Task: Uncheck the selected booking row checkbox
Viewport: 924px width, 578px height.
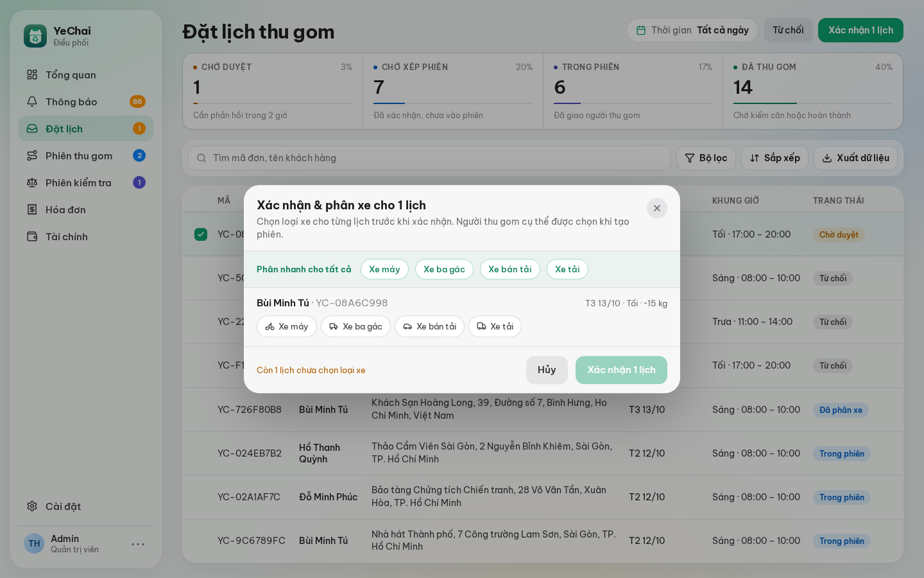Action: 201,234
